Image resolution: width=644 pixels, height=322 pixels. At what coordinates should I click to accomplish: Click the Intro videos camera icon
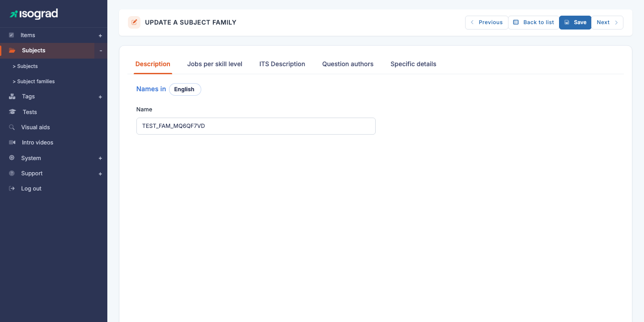(x=12, y=142)
